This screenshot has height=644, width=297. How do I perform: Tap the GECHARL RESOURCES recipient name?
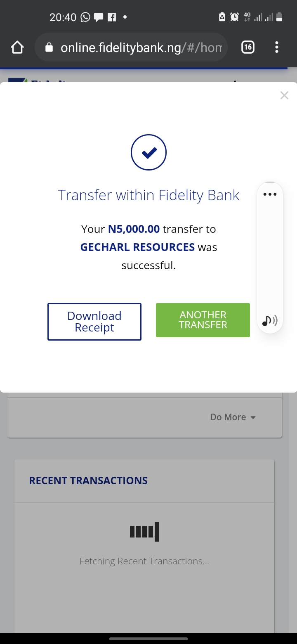click(137, 247)
